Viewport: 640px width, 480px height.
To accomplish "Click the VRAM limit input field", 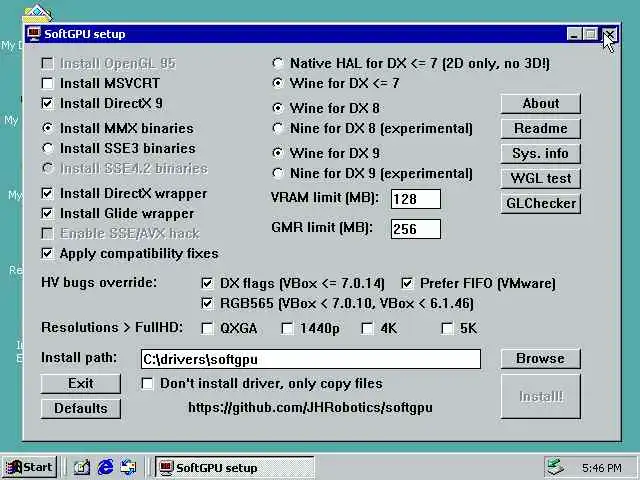I will click(416, 199).
